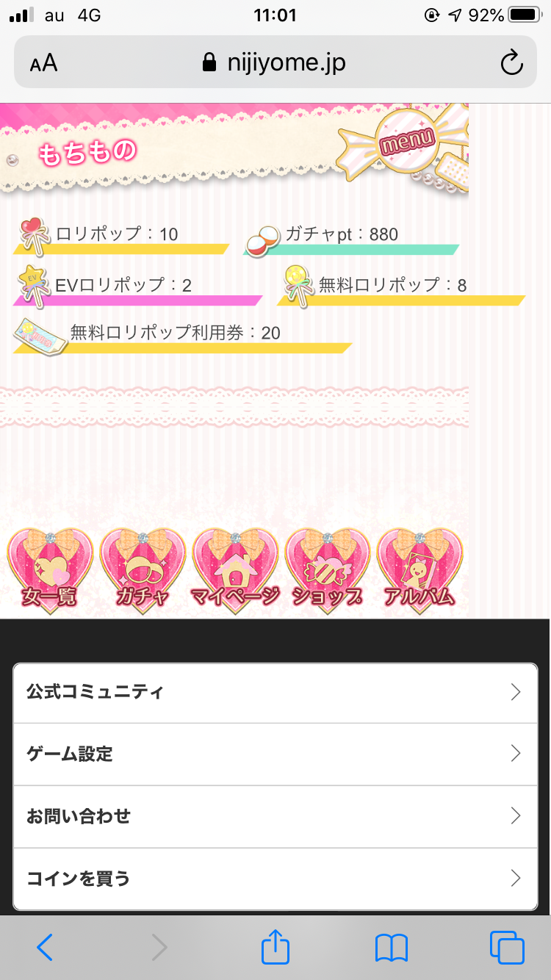
Task: Go to マイページ house heart icon
Action: 235,569
